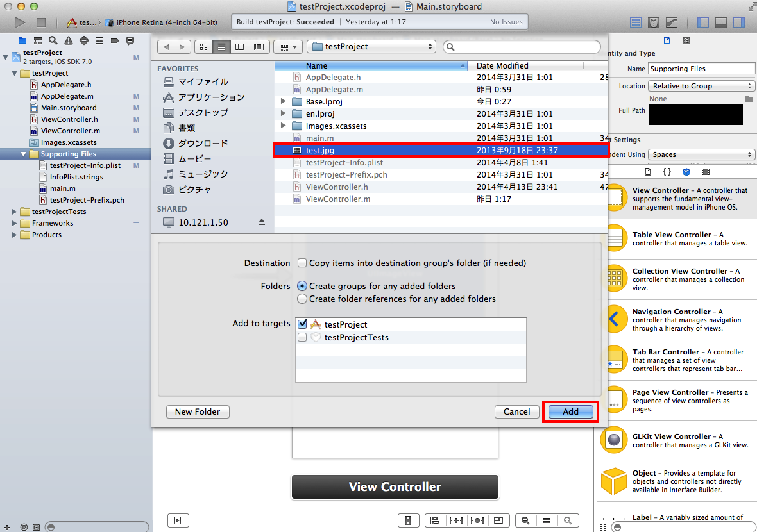Click the New Folder button
Viewport: 757px width, 532px height.
(198, 412)
